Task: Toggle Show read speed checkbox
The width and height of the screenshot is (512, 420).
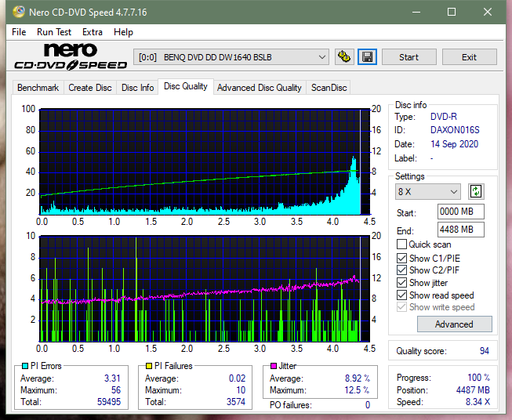Action: [401, 295]
